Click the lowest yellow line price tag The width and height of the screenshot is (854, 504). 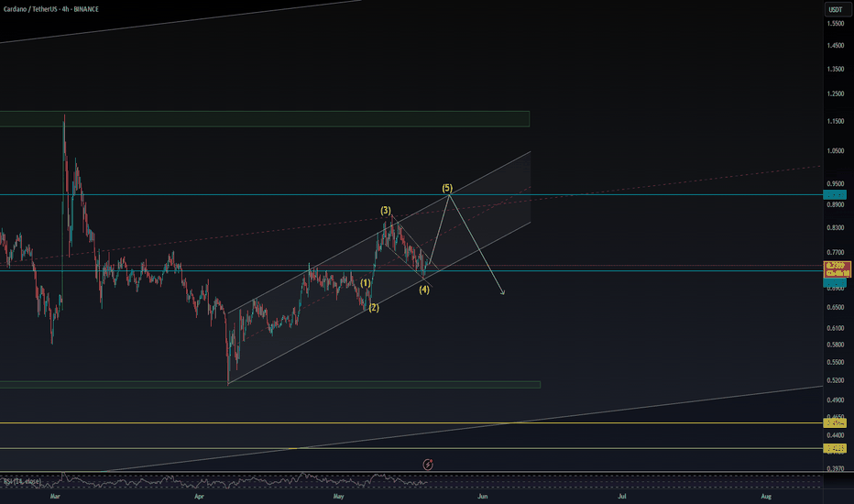point(835,448)
